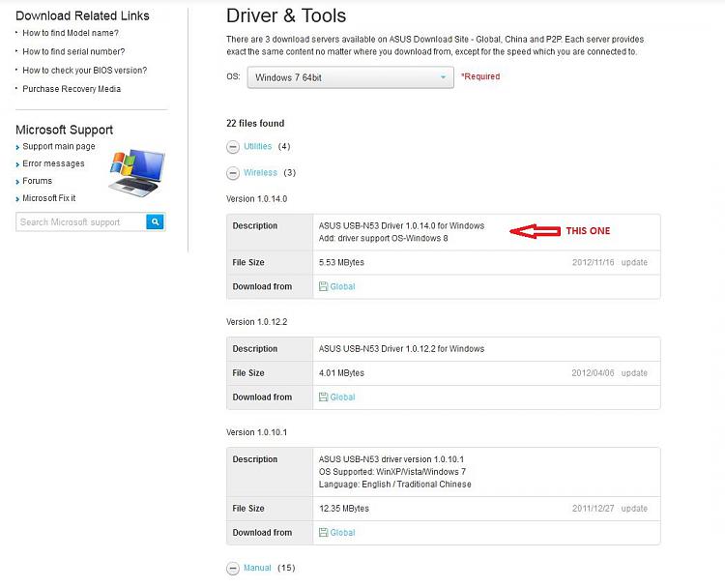The width and height of the screenshot is (725, 588).
Task: Download version 1.0.10.1 from Global
Action: click(342, 533)
